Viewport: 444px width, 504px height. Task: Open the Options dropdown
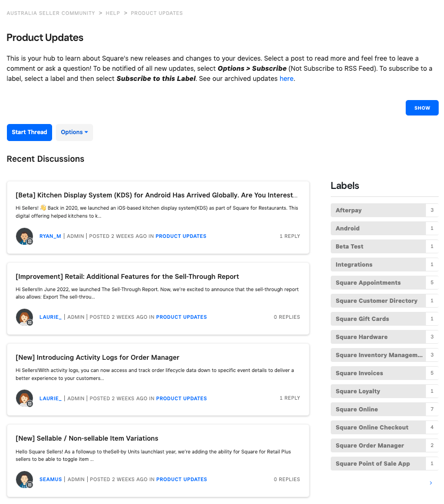point(74,133)
